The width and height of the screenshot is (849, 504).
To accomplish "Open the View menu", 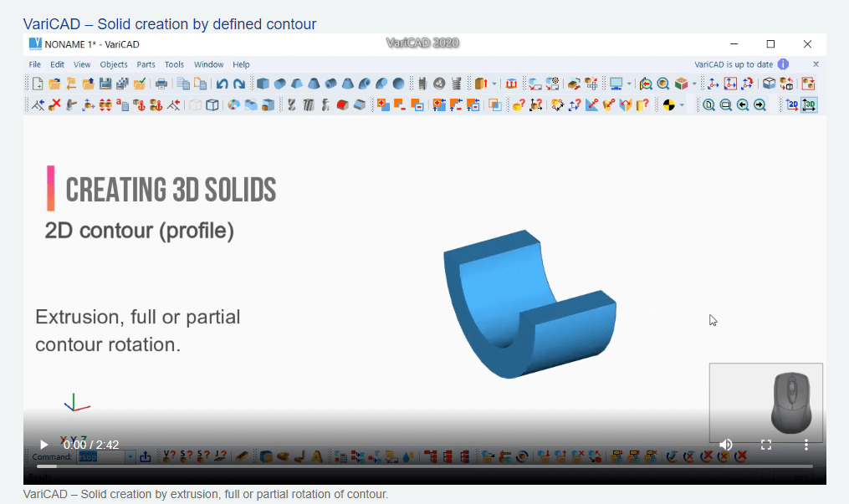I will pyautogui.click(x=82, y=64).
